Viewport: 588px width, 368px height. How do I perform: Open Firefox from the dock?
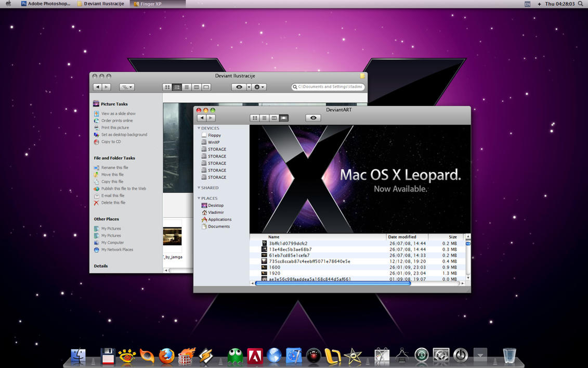coord(166,356)
